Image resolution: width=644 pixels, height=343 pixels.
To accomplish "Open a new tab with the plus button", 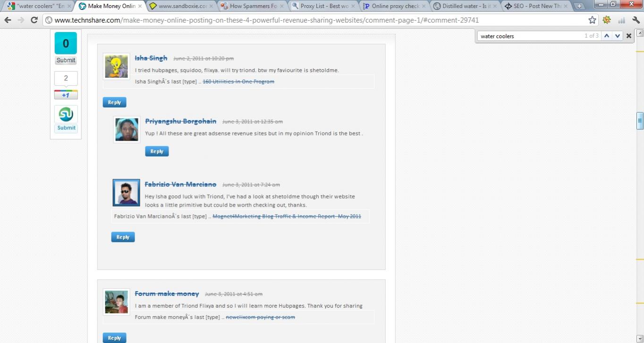I will 580,6.
